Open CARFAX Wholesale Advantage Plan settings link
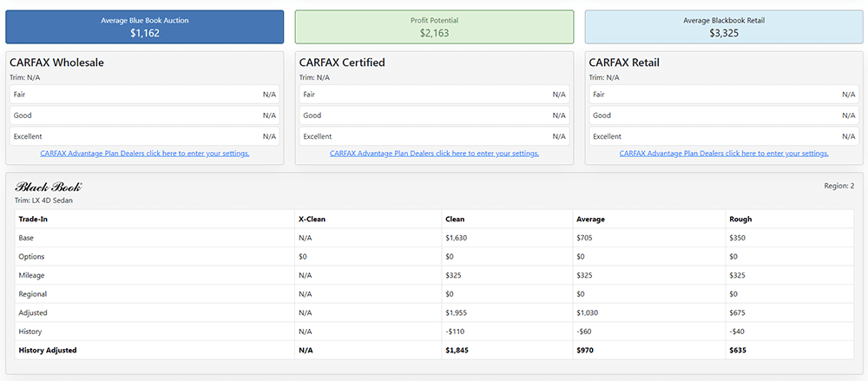868x381 pixels. pos(144,154)
